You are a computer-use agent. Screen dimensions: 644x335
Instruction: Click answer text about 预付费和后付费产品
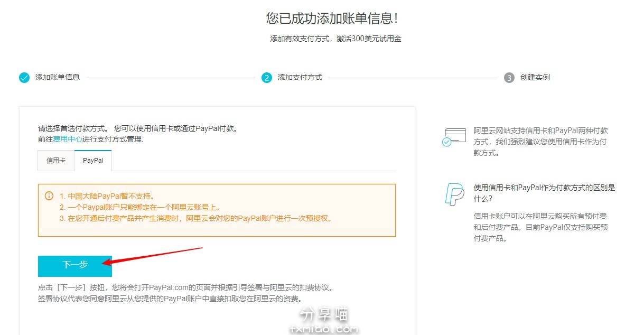[x=540, y=227]
